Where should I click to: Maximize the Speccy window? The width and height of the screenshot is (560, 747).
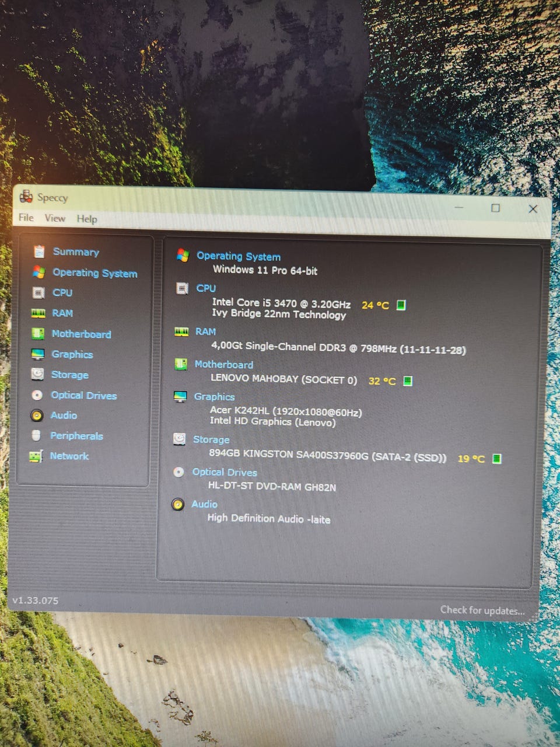[x=495, y=208]
